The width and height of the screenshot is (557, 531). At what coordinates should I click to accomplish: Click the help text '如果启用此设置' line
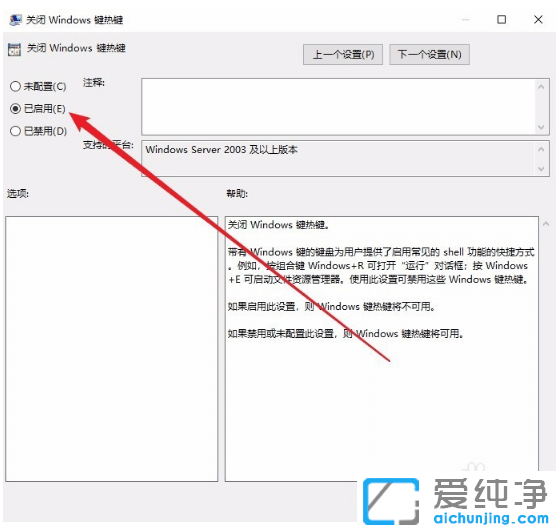pos(331,306)
